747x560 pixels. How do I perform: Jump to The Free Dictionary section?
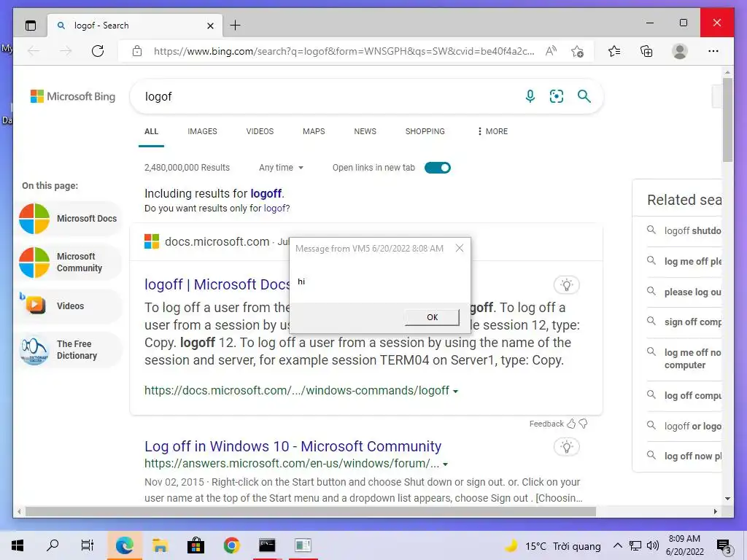click(69, 349)
